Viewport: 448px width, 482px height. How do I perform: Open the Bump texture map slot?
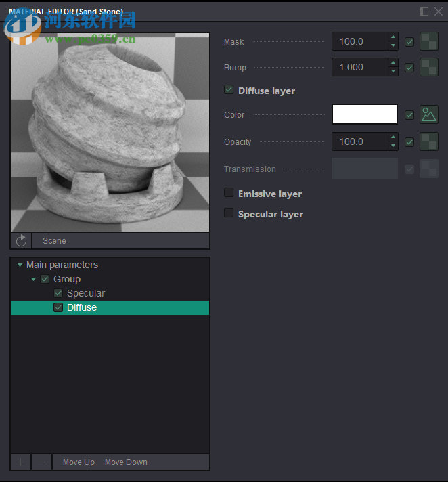click(429, 67)
